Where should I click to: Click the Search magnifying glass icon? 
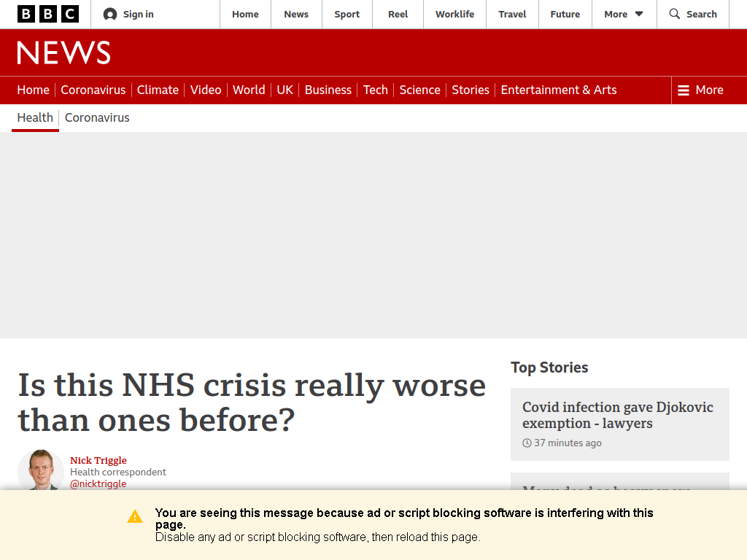click(675, 14)
